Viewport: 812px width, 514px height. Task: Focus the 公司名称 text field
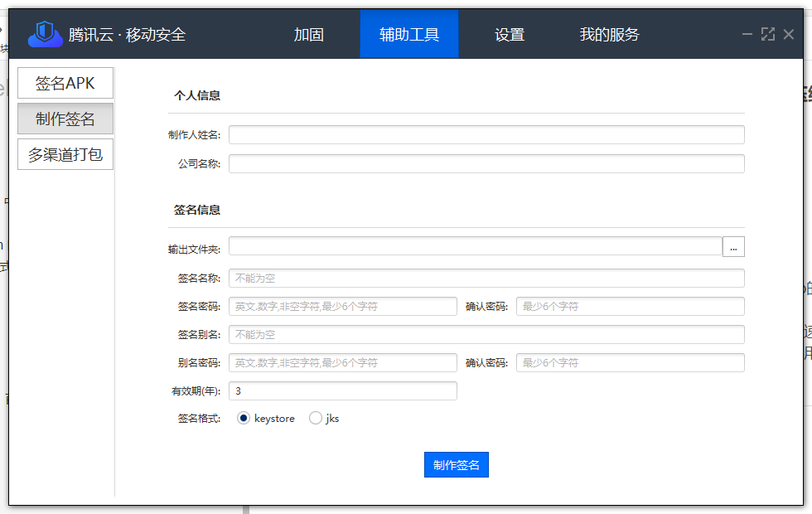487,164
